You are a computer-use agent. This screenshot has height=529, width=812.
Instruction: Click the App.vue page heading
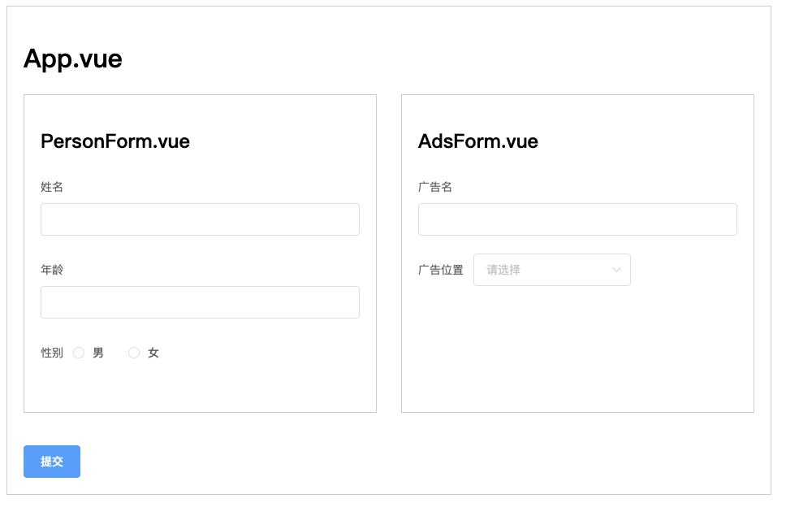point(73,59)
